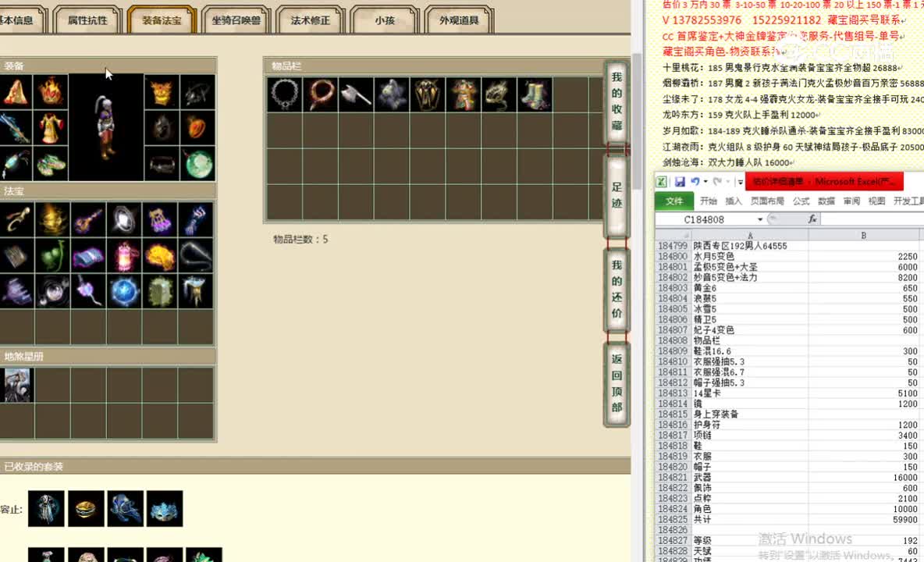Select the 59900 total value cell
Viewport: 924px width, 562px height.
click(863, 520)
